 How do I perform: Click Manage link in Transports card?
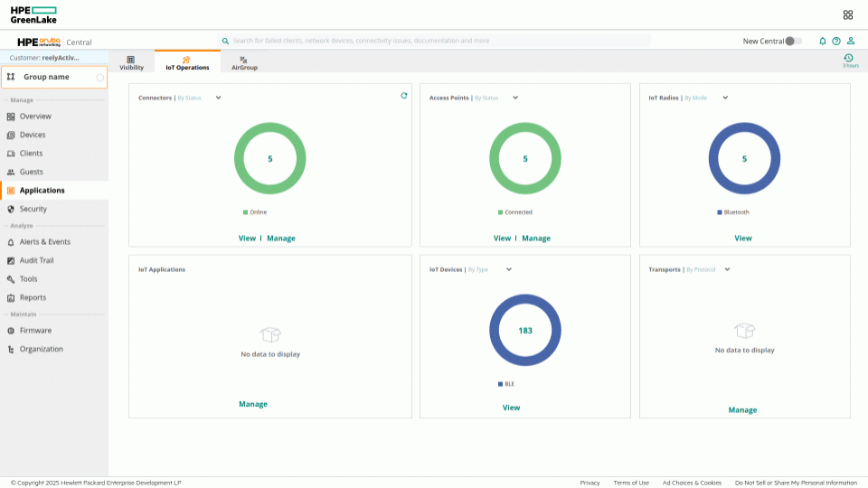[742, 410]
